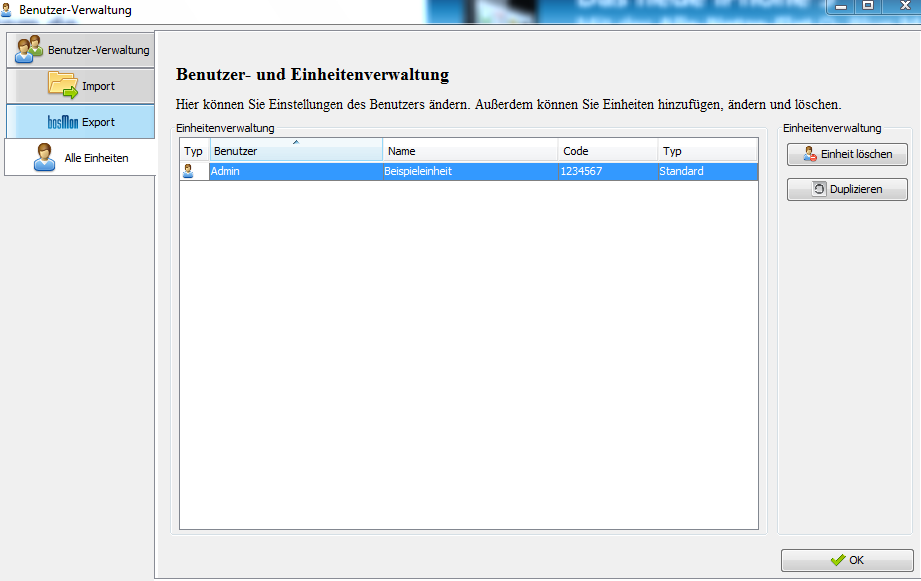Viewport: 921px width, 581px height.
Task: Select the bosMon Export icon
Action: click(62, 122)
